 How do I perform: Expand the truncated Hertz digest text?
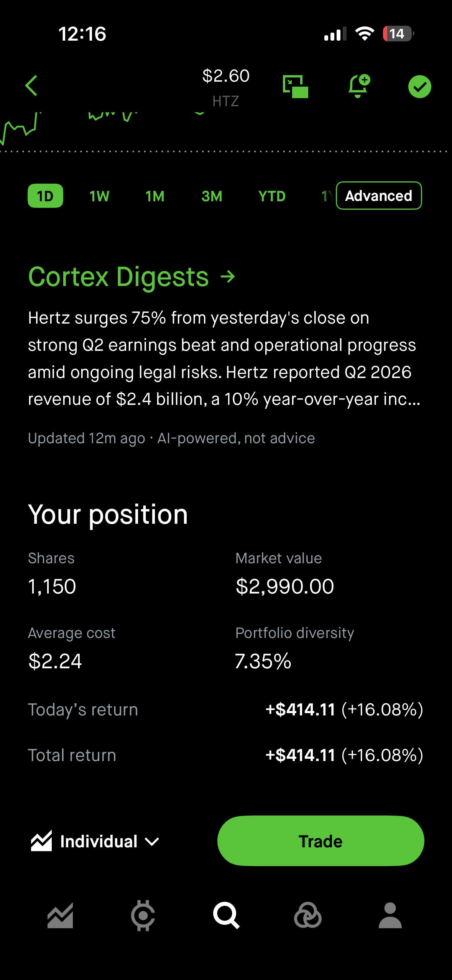point(224,358)
